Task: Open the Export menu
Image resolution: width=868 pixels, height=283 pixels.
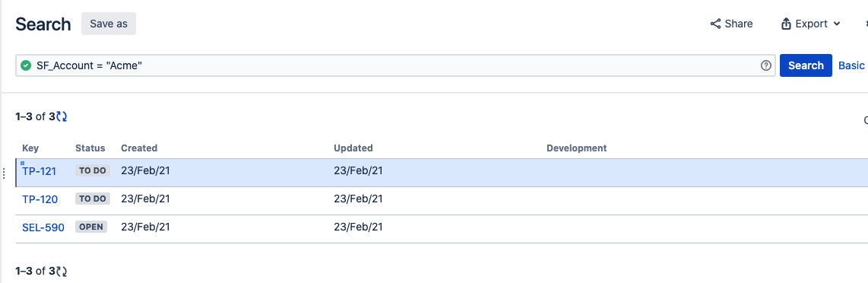Action: pyautogui.click(x=810, y=24)
